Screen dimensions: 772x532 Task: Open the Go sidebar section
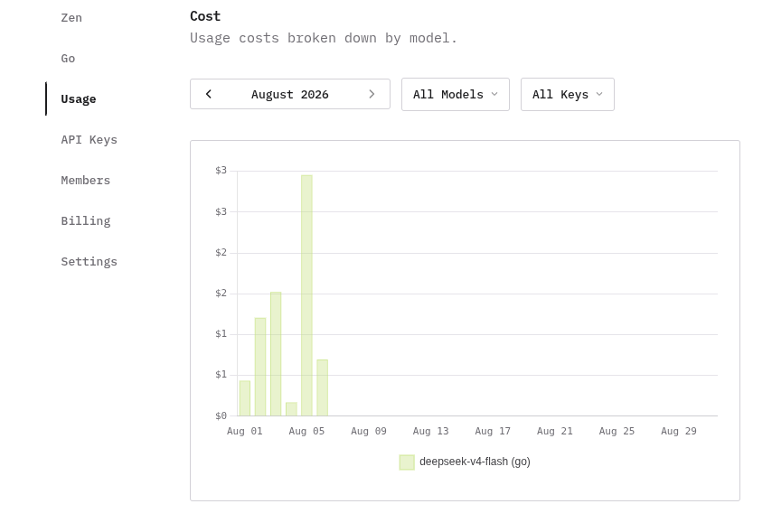click(x=68, y=59)
